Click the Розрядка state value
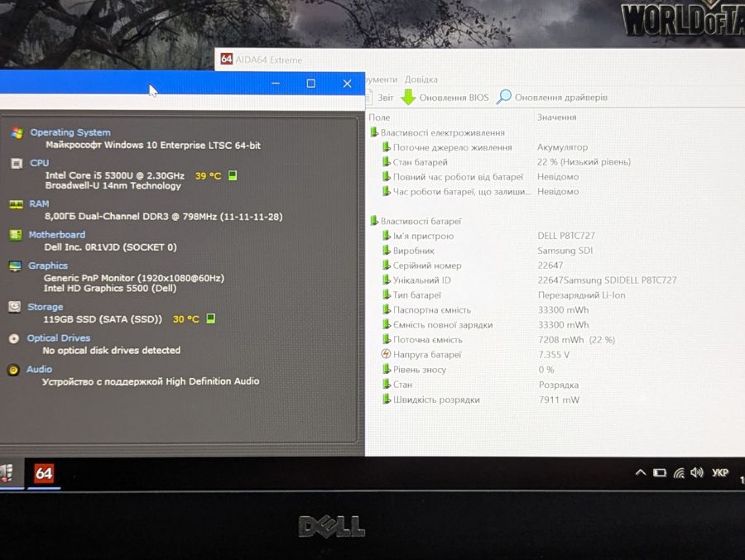Screen dimensions: 745x560 pos(559,385)
